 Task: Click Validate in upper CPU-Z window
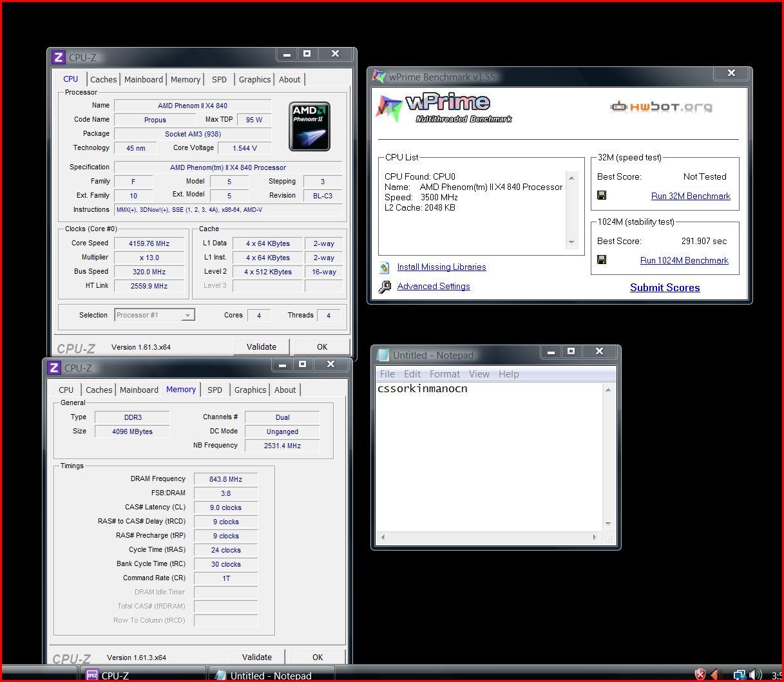(x=261, y=346)
